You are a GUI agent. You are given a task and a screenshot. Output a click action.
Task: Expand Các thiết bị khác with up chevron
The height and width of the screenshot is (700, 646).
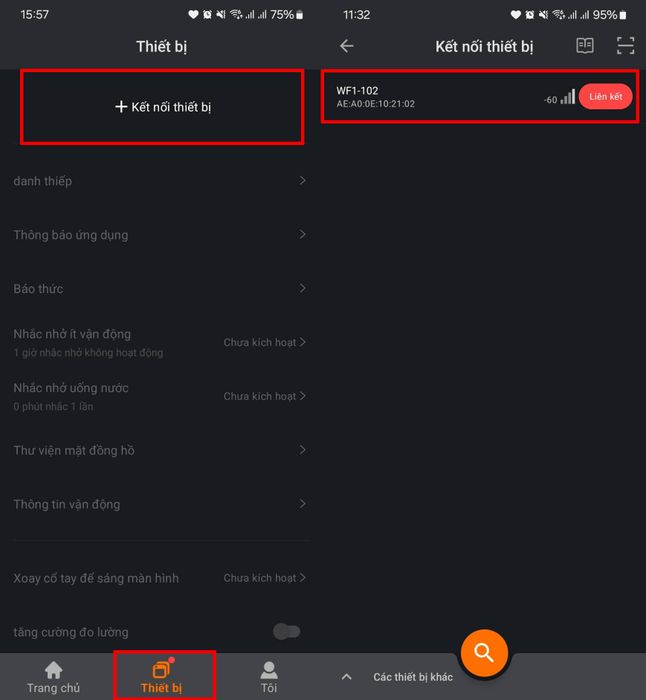click(x=346, y=677)
